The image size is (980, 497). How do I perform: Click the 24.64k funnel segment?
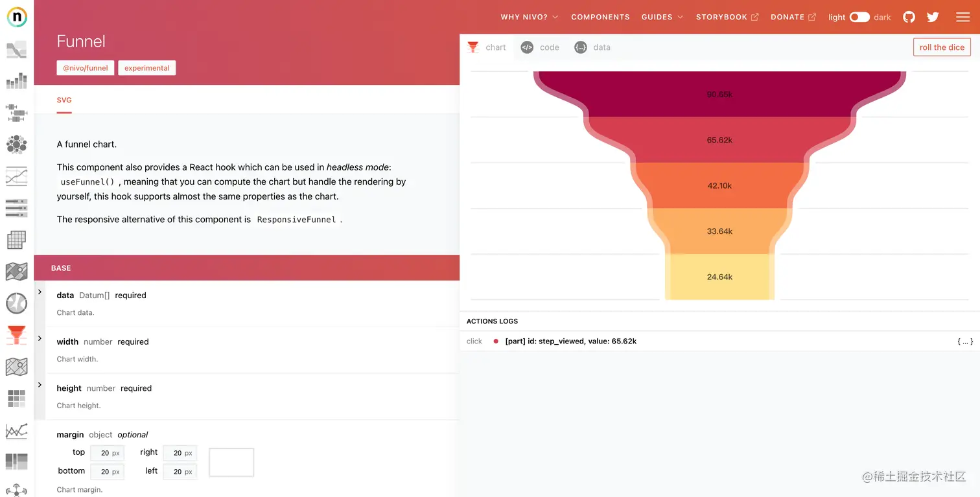click(719, 277)
